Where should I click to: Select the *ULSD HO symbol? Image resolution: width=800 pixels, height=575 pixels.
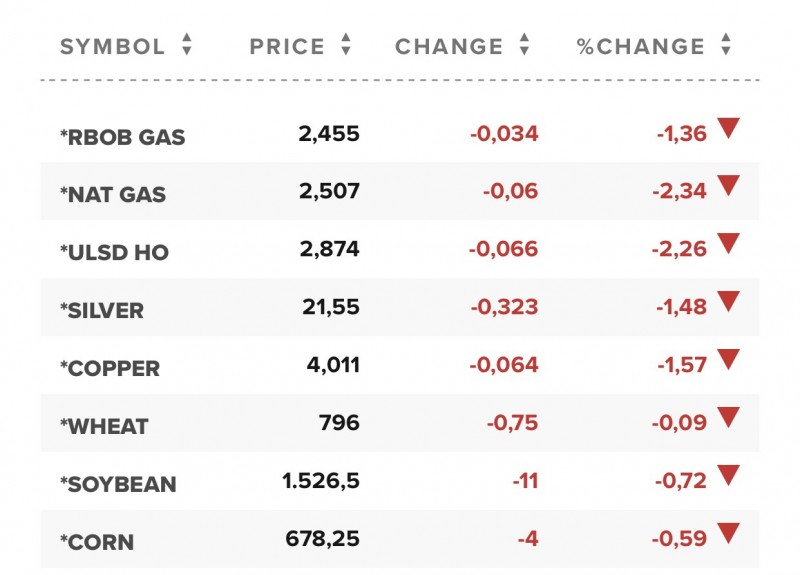(114, 253)
